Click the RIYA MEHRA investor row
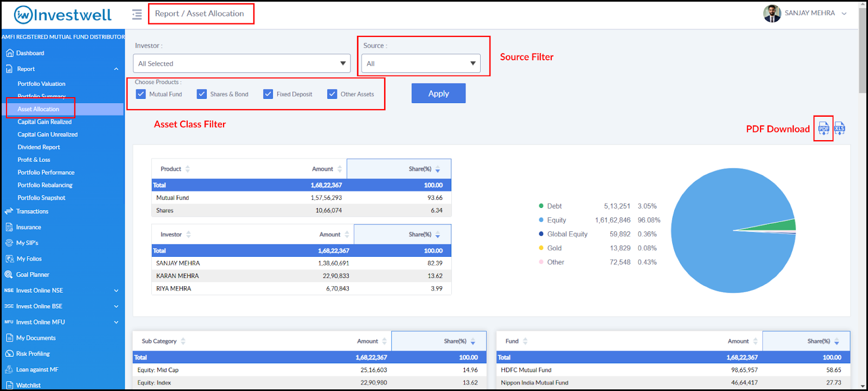 (x=301, y=288)
